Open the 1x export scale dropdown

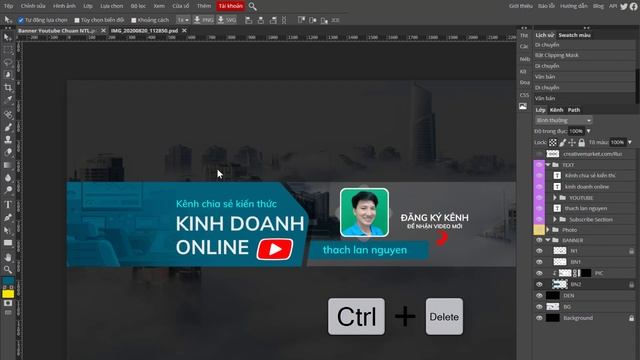[183, 20]
